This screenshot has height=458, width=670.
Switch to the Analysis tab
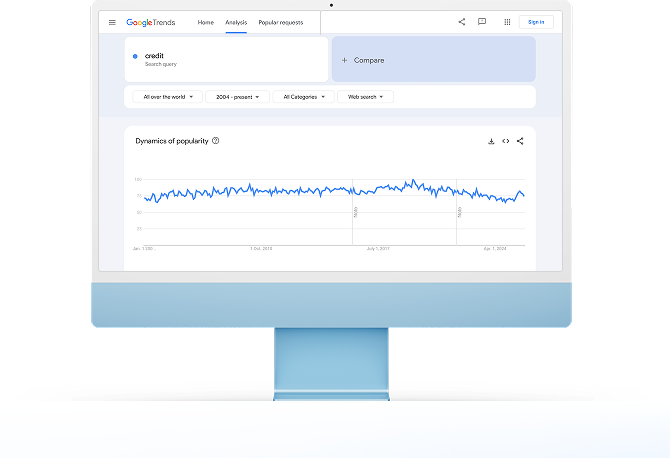click(x=236, y=22)
